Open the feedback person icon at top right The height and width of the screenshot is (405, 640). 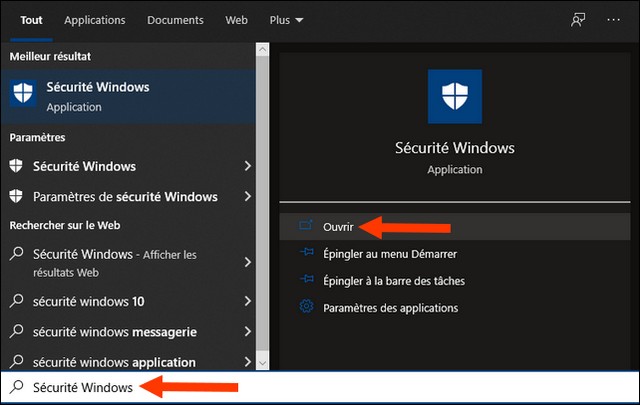(x=578, y=20)
